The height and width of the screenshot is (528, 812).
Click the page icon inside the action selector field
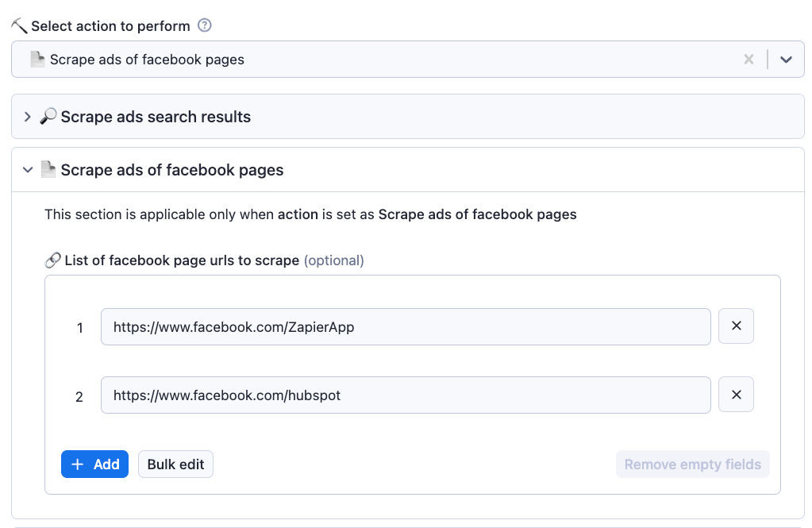pos(37,59)
